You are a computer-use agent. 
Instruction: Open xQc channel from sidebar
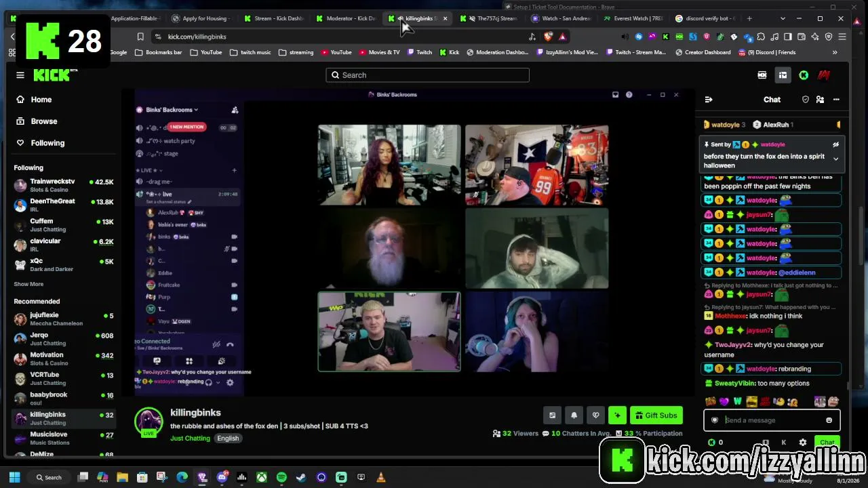64,264
